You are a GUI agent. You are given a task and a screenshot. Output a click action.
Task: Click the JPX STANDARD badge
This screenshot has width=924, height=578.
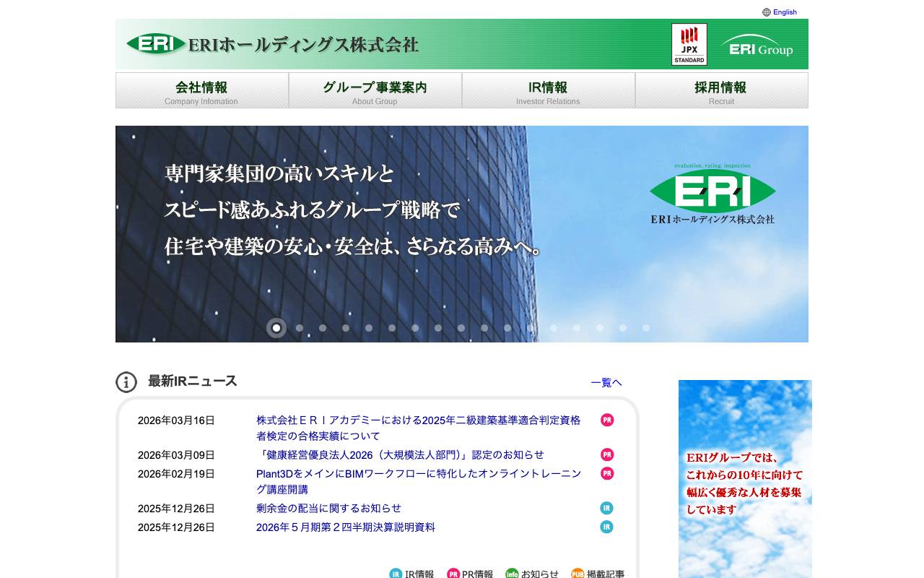click(x=689, y=44)
